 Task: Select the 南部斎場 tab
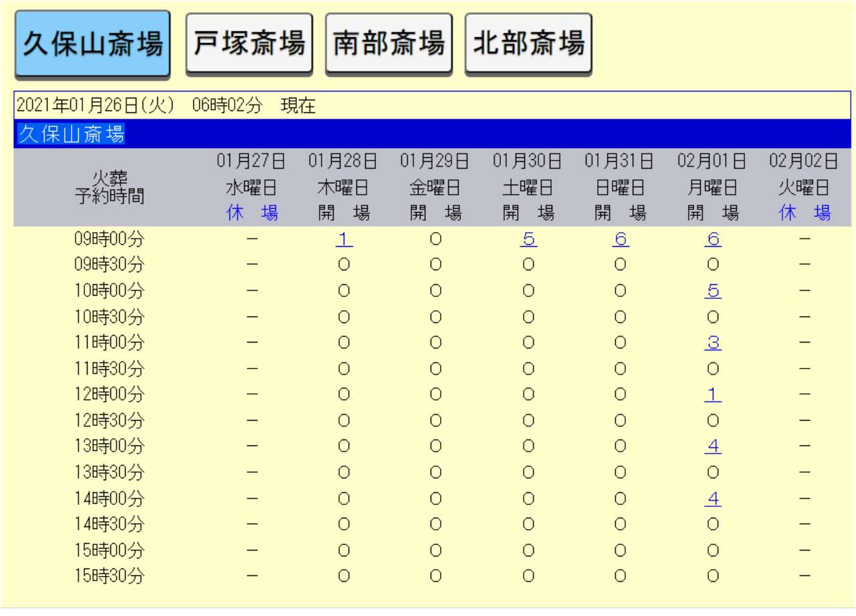click(x=389, y=43)
